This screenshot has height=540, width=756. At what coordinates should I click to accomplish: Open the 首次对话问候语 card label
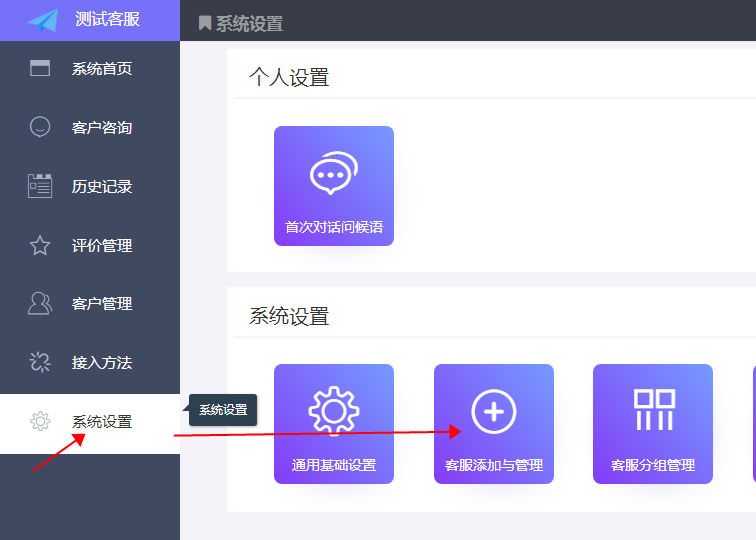[x=334, y=227]
